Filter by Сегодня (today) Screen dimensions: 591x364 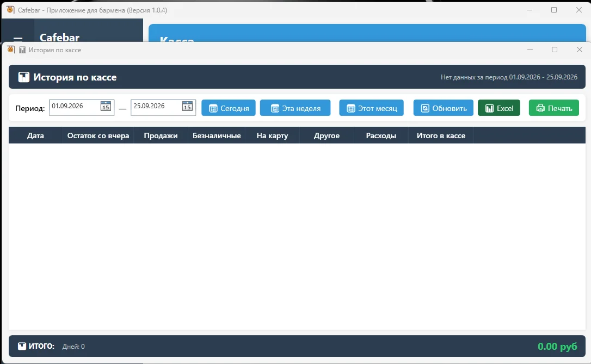point(229,108)
